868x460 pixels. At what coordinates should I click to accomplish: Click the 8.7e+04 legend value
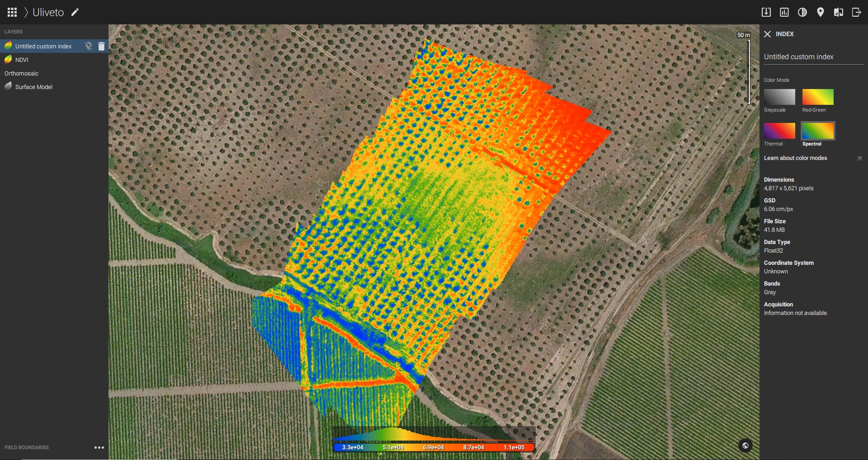pos(474,447)
